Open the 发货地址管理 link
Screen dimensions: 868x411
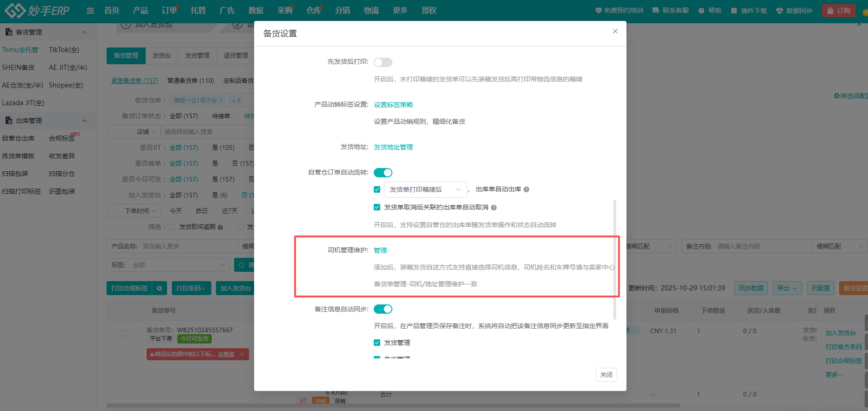click(x=393, y=147)
